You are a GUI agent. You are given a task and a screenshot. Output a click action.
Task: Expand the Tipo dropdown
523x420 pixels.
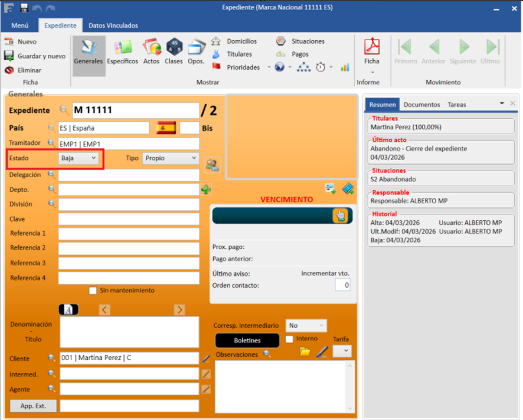[171, 158]
